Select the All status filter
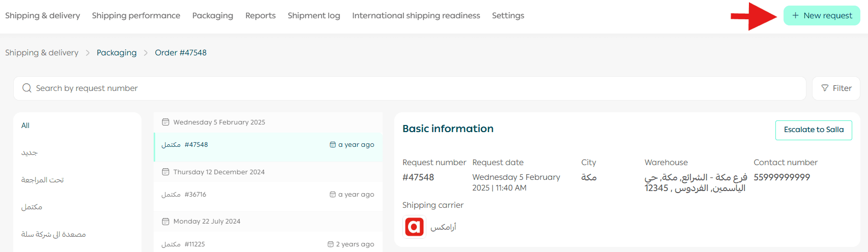 25,125
